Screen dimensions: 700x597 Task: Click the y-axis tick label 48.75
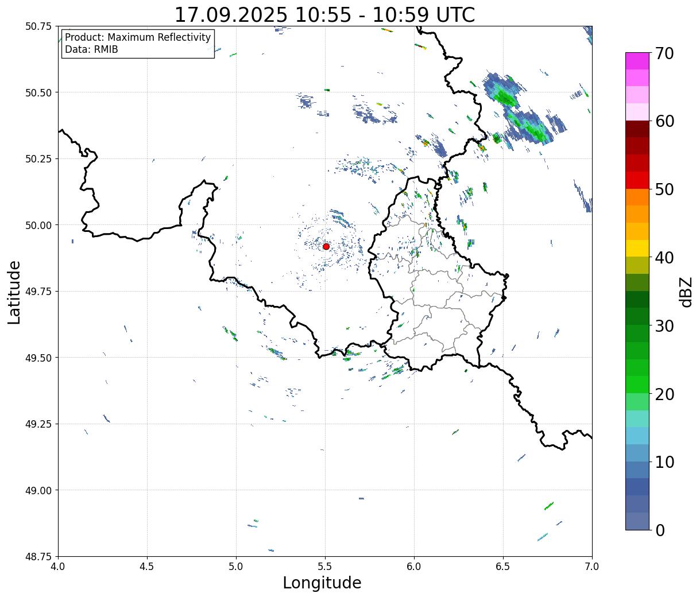[38, 557]
